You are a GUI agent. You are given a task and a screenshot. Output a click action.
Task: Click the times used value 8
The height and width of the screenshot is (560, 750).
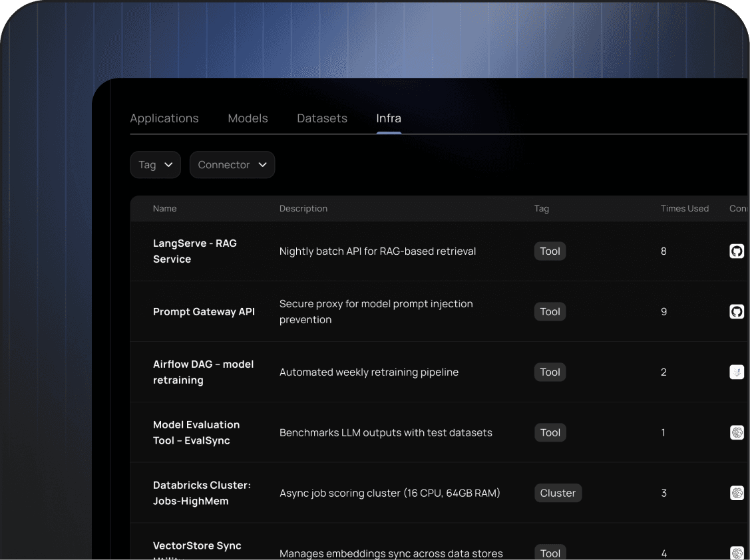coord(663,251)
